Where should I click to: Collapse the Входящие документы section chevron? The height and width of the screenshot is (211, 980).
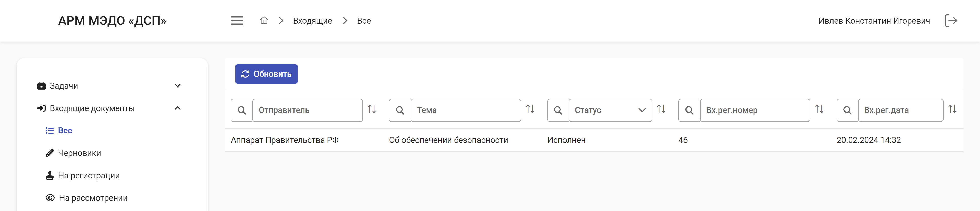pos(178,108)
